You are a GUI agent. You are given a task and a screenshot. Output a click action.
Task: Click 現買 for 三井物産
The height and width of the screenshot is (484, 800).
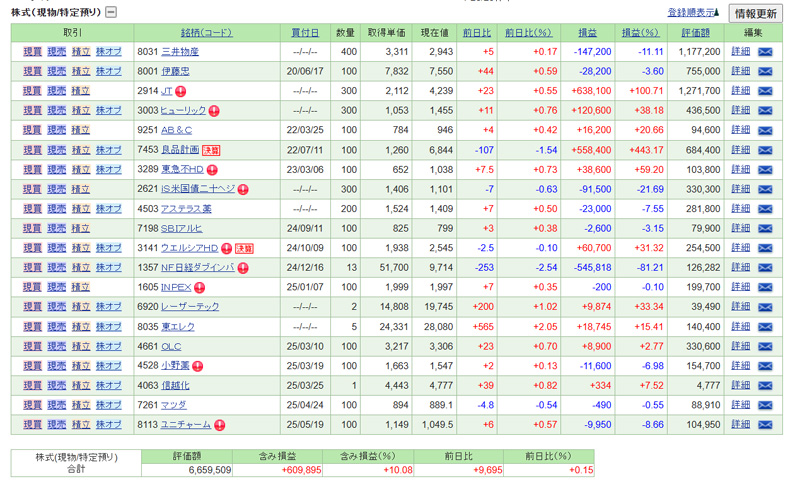pyautogui.click(x=32, y=52)
